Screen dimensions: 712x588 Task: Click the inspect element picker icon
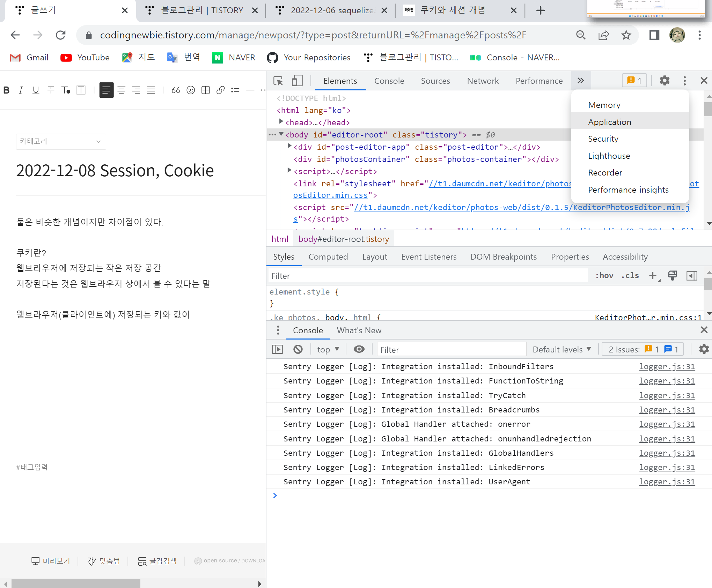[x=278, y=81]
